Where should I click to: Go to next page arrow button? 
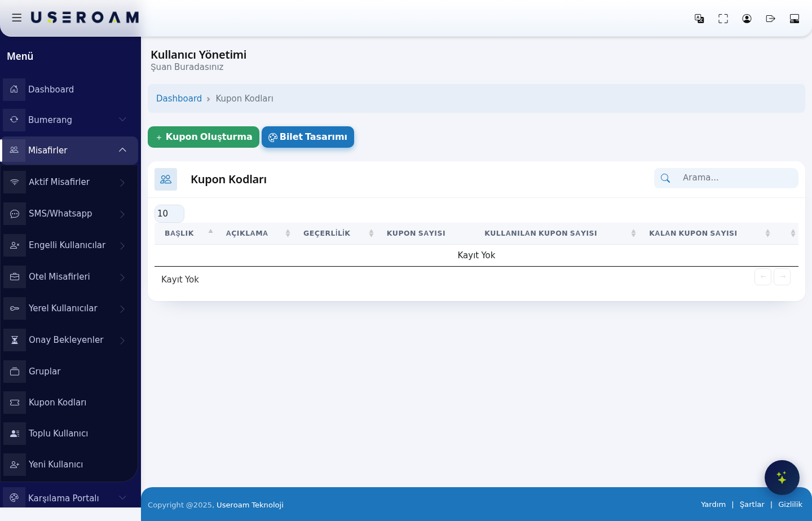click(x=782, y=277)
